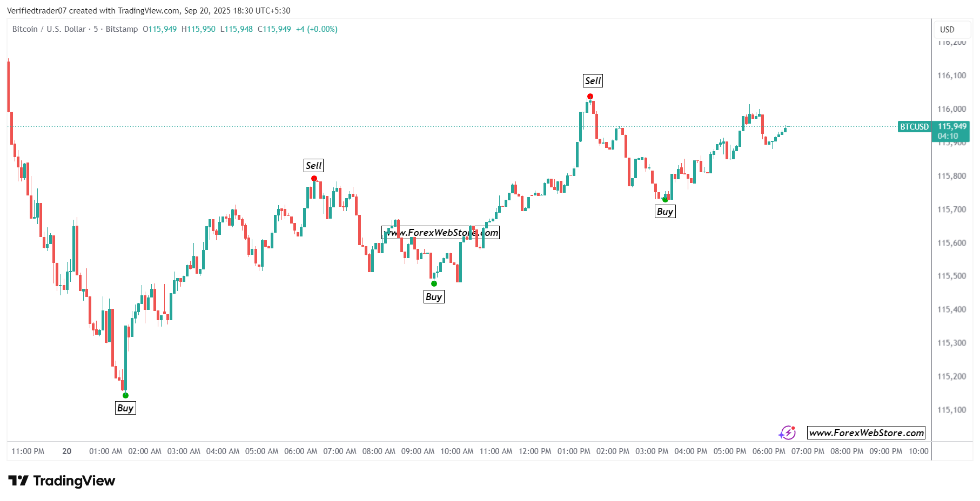
Task: Open the www.ForexWebStore.com link at bottom right
Action: (866, 433)
